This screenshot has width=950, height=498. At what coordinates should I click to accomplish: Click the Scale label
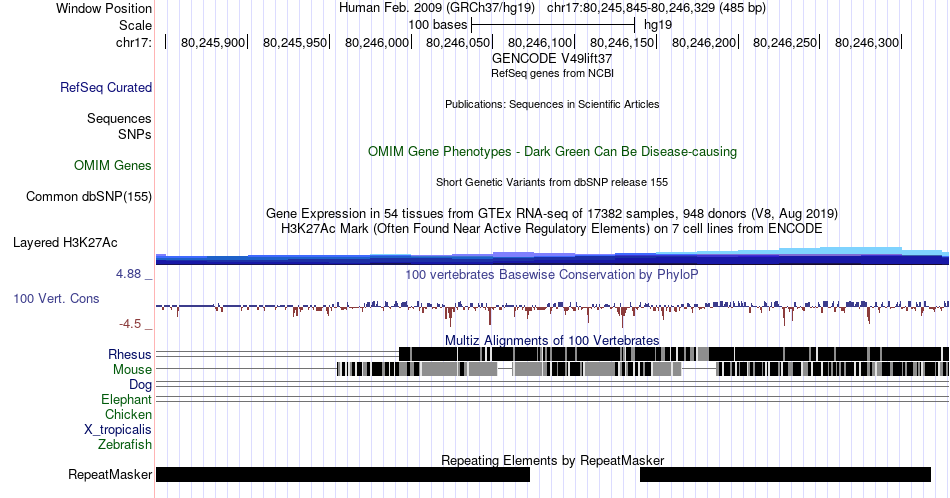coord(135,25)
